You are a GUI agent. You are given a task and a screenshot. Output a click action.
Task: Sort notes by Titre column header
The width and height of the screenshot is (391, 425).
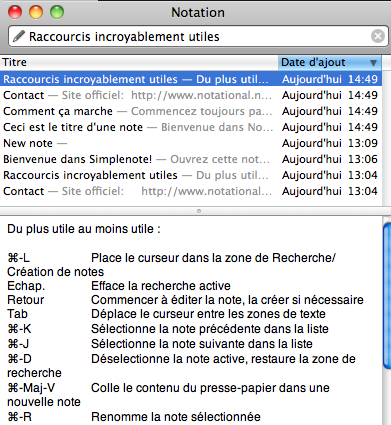139,62
